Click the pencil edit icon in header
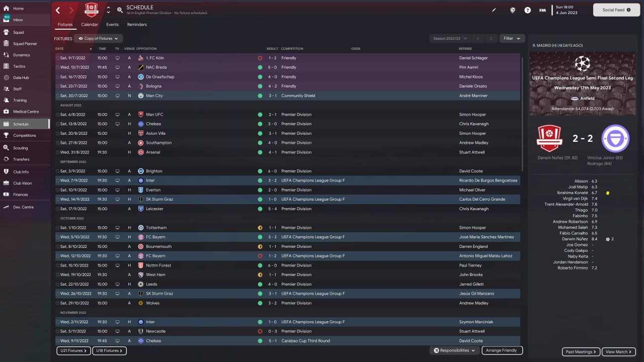 coord(494,10)
